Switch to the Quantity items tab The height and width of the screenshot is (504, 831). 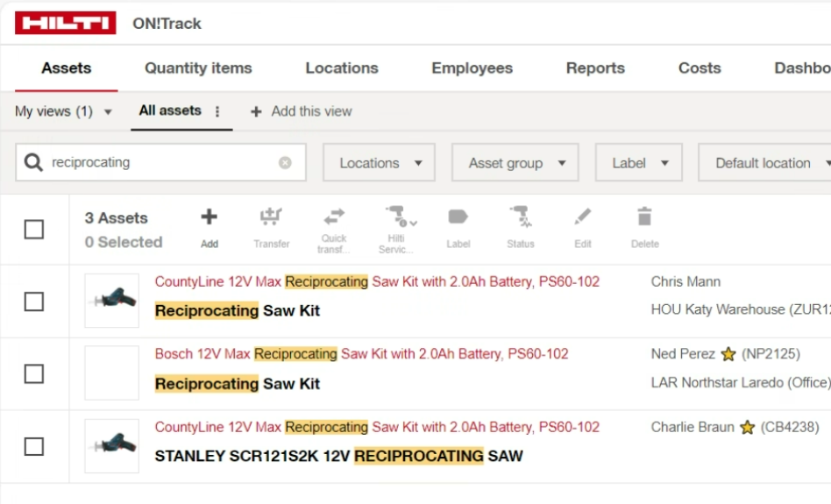click(x=198, y=68)
